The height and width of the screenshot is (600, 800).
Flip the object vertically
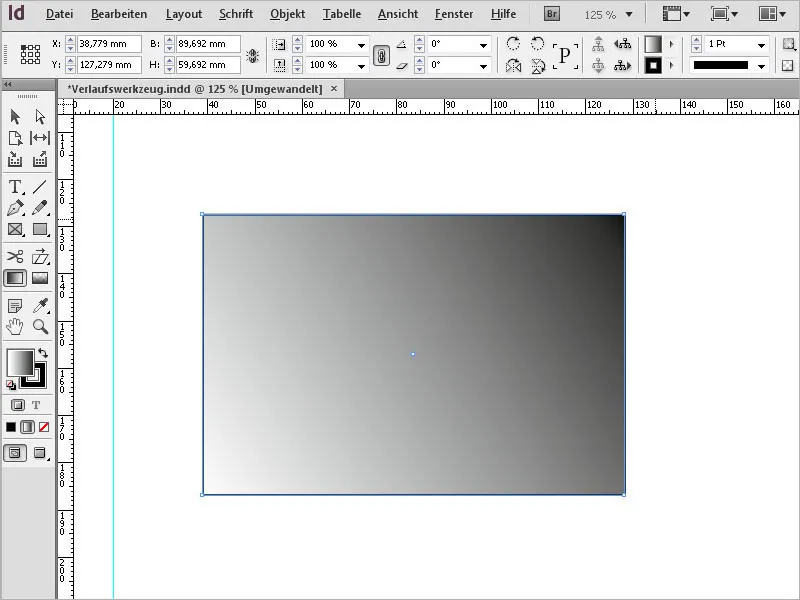pos(537,66)
